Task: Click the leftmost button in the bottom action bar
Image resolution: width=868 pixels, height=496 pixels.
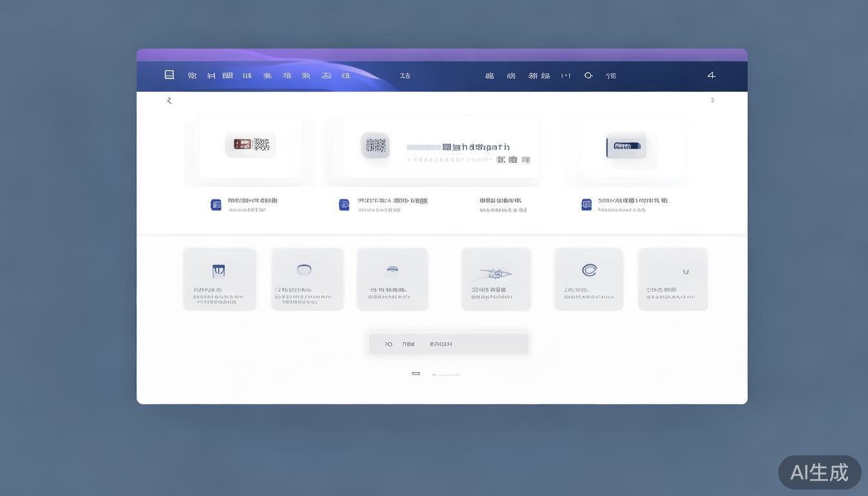Action: [388, 344]
